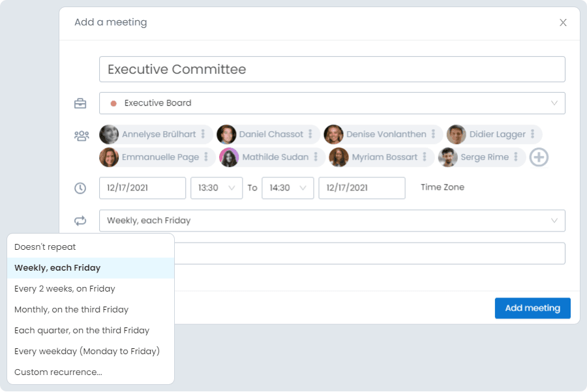
Task: Click the Add meeting button
Action: click(x=532, y=308)
